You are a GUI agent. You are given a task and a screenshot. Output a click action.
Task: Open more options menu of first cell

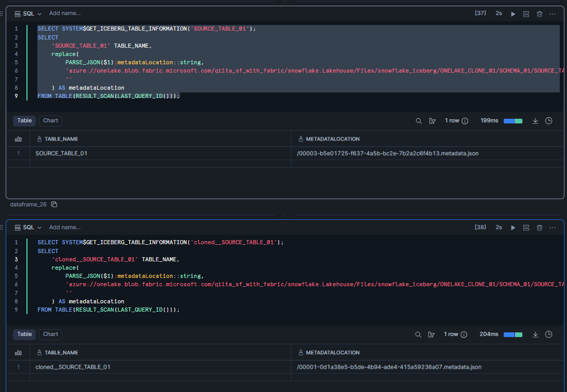click(x=552, y=13)
